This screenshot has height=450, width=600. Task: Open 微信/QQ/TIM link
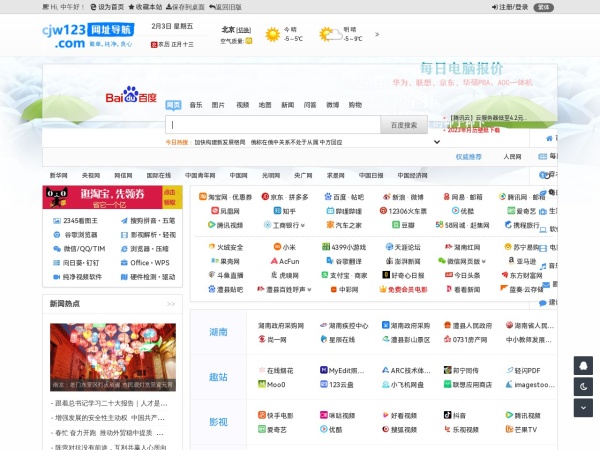coord(79,249)
